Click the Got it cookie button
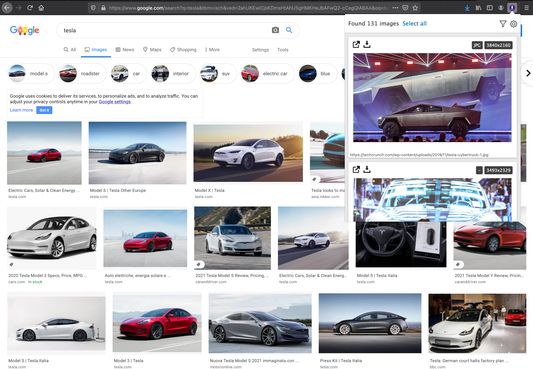533x369 pixels. [x=44, y=110]
